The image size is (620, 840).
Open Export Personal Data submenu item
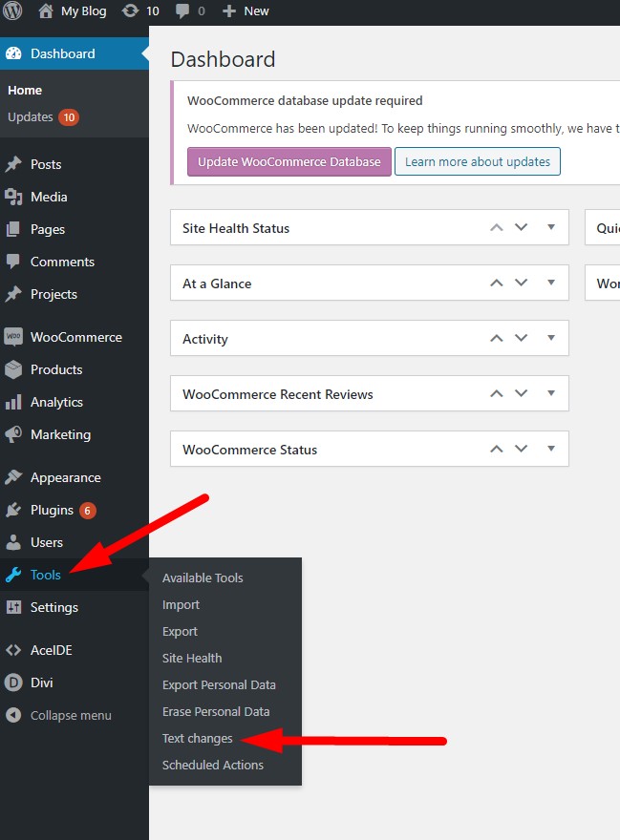pyautogui.click(x=219, y=685)
